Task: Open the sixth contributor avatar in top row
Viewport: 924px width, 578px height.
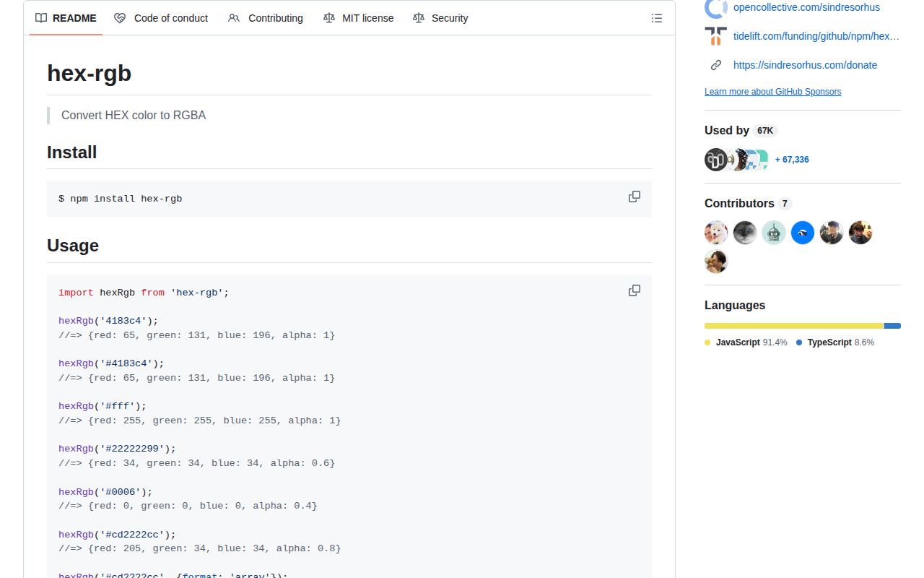Action: click(x=860, y=233)
